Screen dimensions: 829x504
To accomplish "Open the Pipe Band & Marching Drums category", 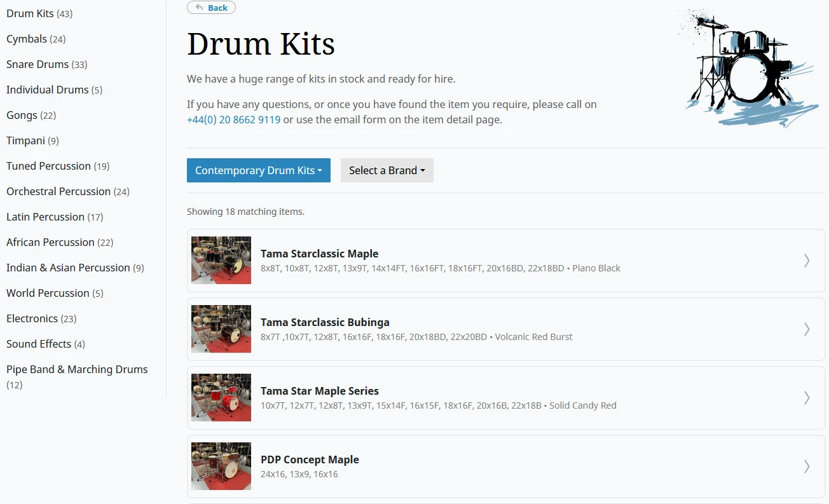I will tap(77, 369).
